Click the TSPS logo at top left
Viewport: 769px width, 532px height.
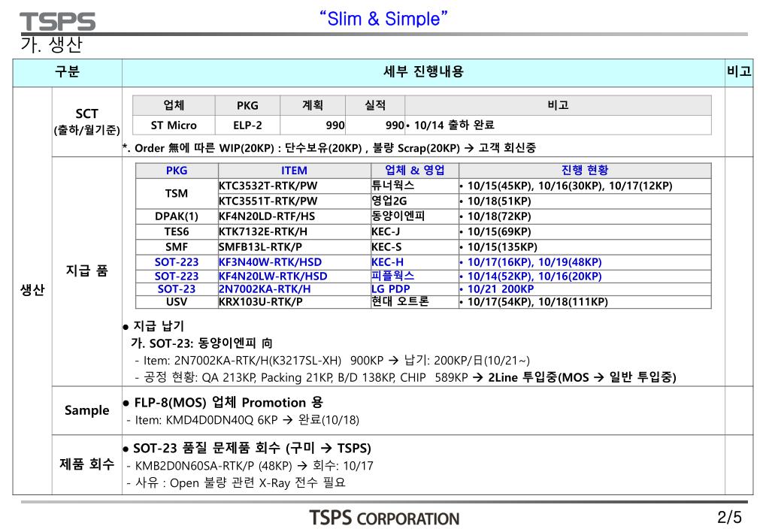(57, 22)
